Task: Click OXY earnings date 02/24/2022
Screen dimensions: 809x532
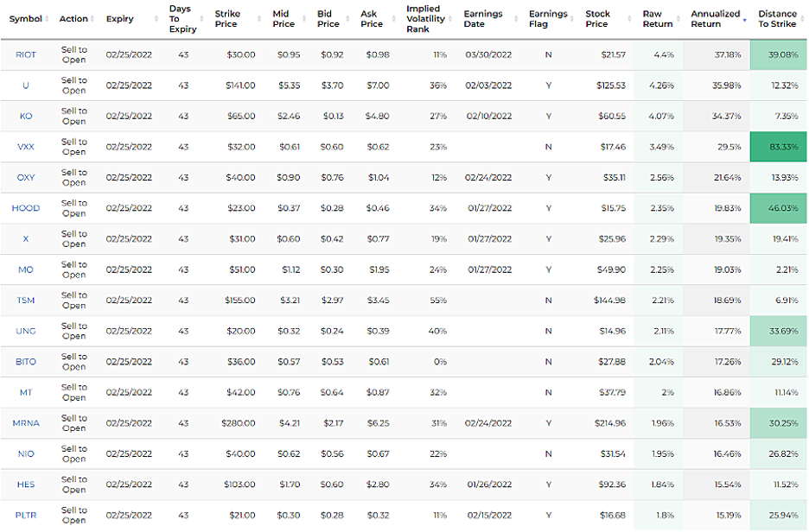Action: coord(488,177)
